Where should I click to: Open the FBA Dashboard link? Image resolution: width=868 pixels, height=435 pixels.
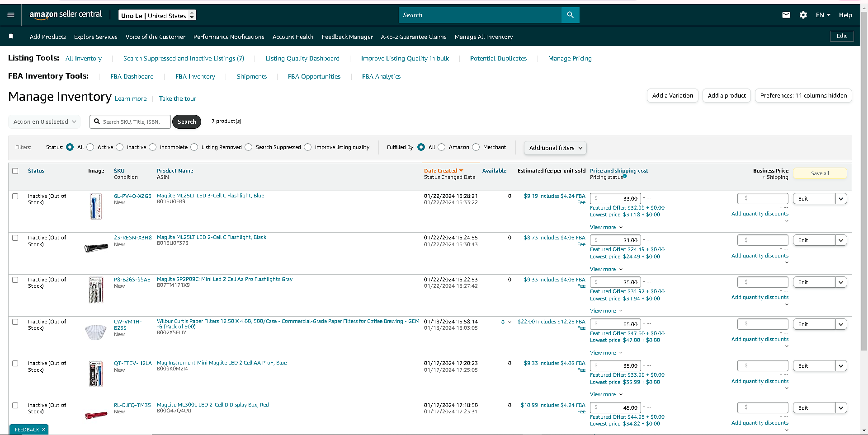tap(132, 76)
